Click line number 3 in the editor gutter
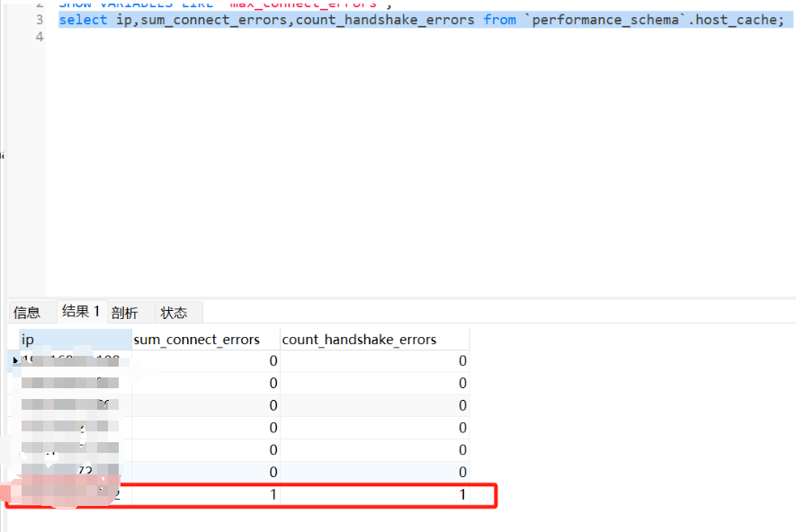Viewport: 796px width, 532px height. click(x=39, y=20)
